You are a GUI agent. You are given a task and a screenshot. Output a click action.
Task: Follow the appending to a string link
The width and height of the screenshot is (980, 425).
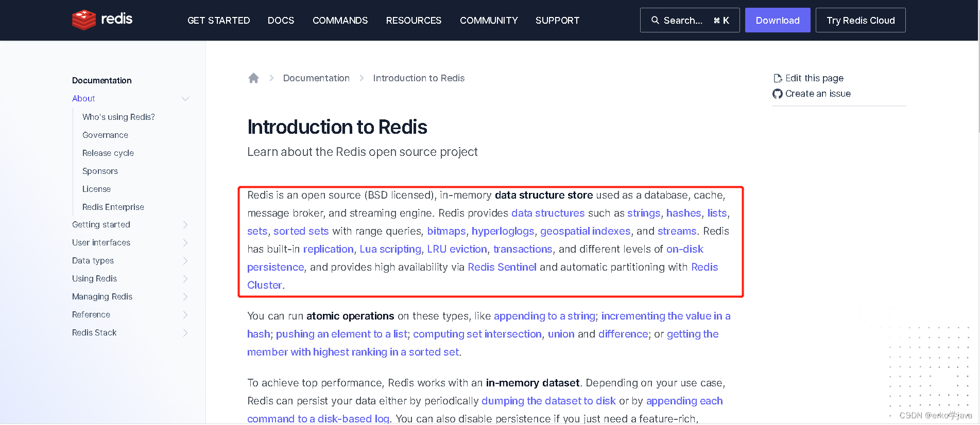[544, 316]
